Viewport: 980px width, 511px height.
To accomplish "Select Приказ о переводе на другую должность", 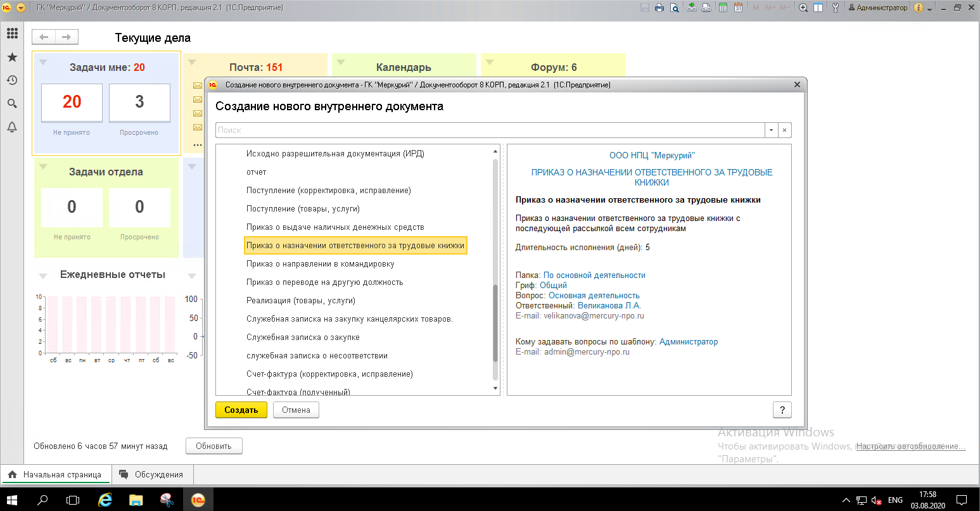I will 325,282.
